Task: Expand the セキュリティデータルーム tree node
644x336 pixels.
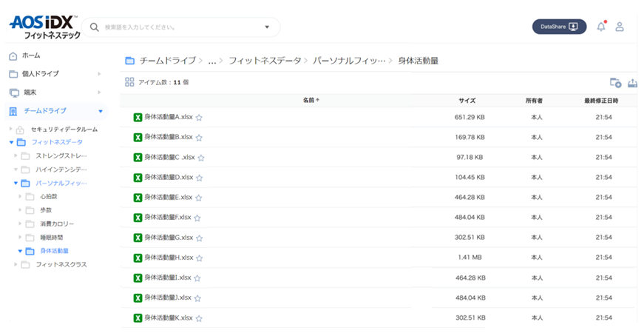Action: [x=11, y=129]
